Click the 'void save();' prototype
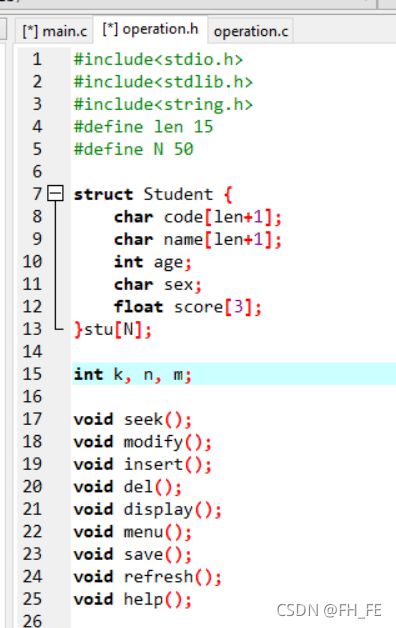The image size is (396, 628). coord(133,554)
